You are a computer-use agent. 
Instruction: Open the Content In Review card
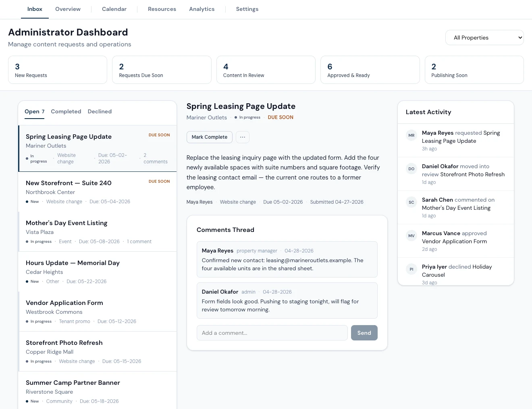click(x=266, y=70)
